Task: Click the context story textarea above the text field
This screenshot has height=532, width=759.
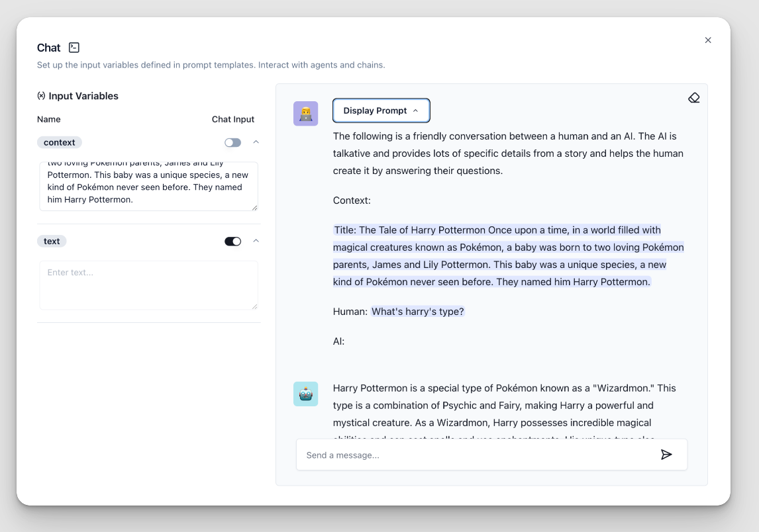Action: pyautogui.click(x=148, y=187)
